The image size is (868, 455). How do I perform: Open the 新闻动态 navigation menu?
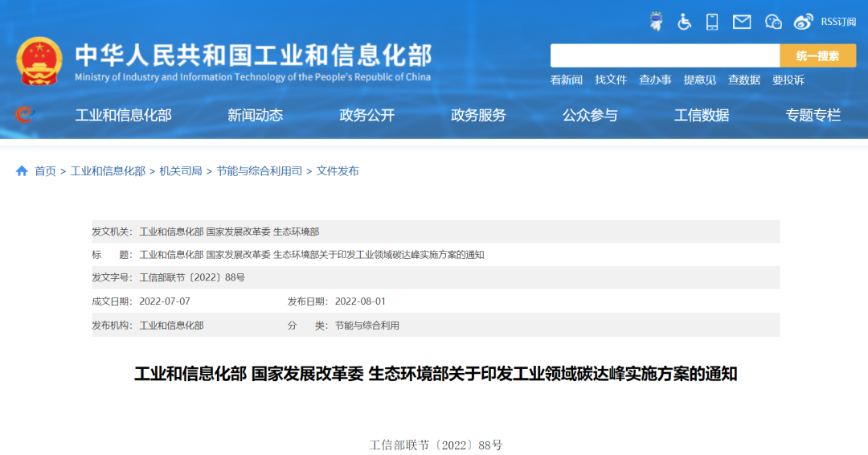coord(256,115)
